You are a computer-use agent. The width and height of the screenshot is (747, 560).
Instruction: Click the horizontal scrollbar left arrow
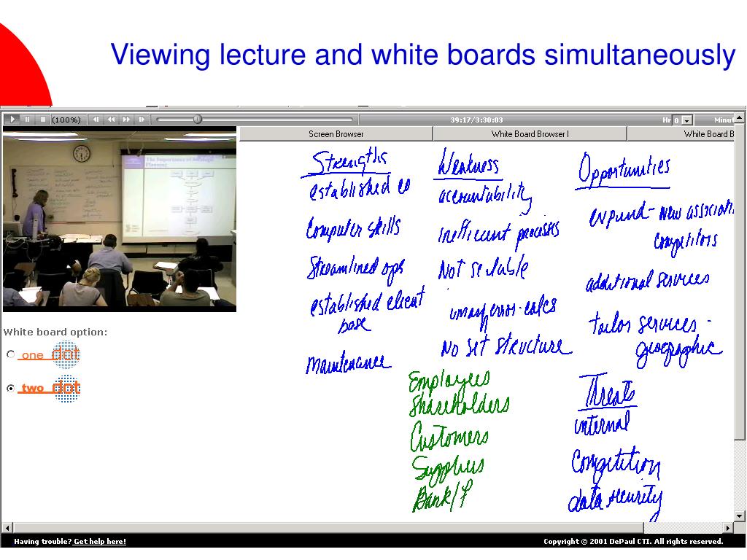[x=7, y=528]
